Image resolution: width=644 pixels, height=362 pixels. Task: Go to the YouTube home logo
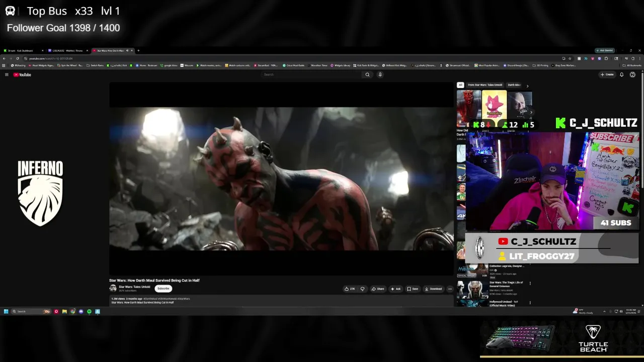[x=22, y=74]
